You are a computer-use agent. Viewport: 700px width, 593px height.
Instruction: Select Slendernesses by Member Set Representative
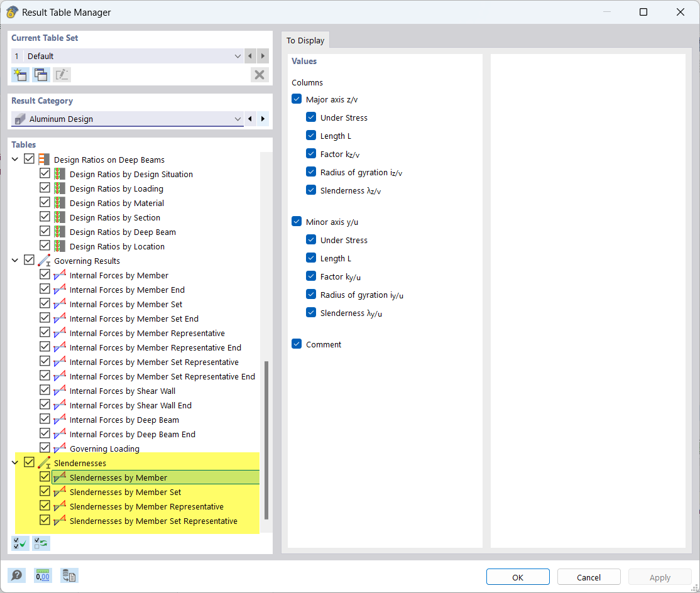(x=153, y=521)
